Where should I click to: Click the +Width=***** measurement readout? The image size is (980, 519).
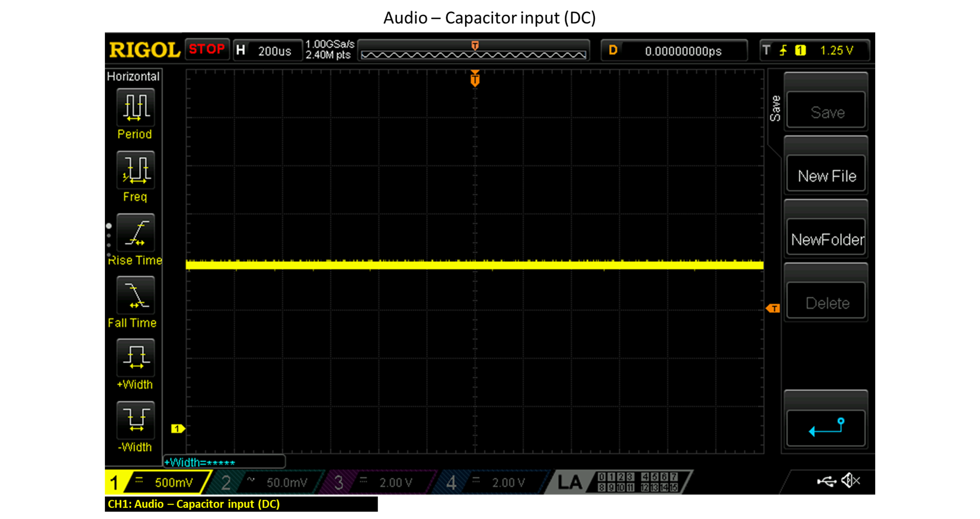pyautogui.click(x=224, y=462)
